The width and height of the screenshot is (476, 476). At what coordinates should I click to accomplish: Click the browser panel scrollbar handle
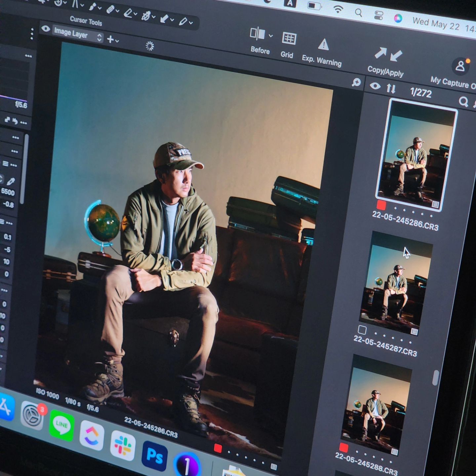pos(435,377)
